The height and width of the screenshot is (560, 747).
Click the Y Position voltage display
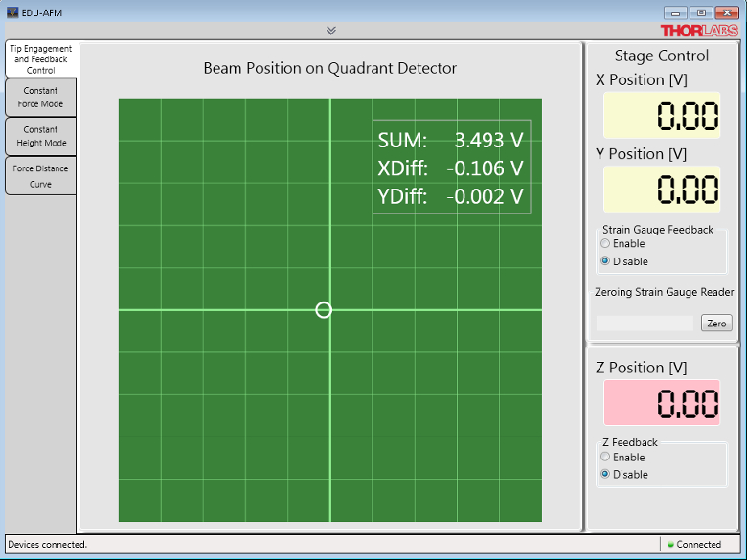click(662, 189)
